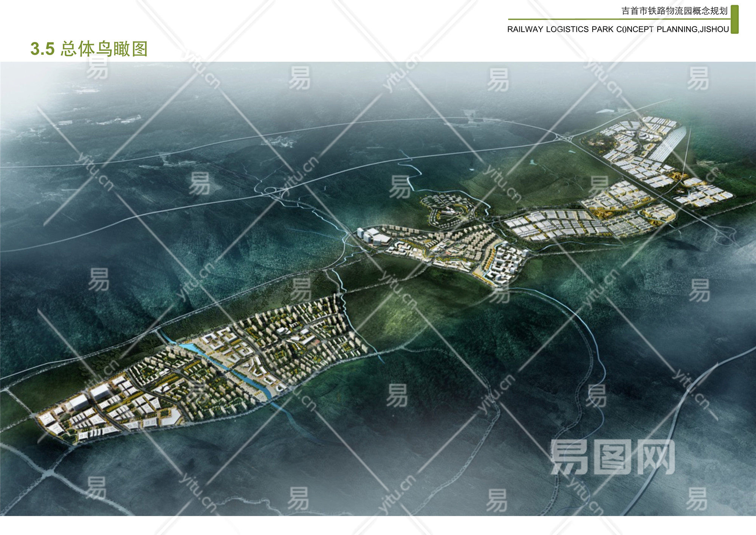Click the large 易图网 watermark logo
This screenshot has height=535, width=756.
tap(612, 457)
